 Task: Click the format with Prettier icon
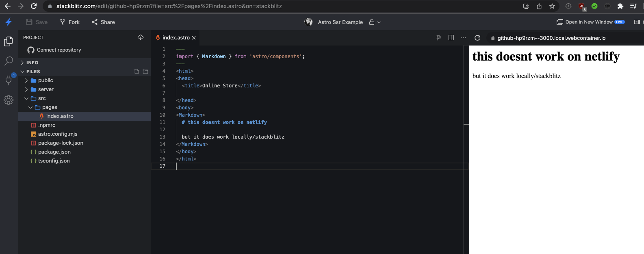[x=439, y=38]
